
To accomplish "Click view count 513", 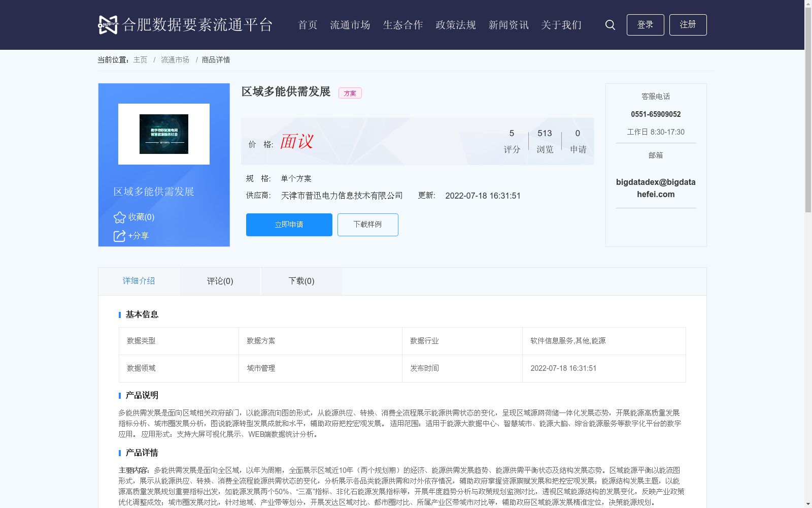I will 545,133.
